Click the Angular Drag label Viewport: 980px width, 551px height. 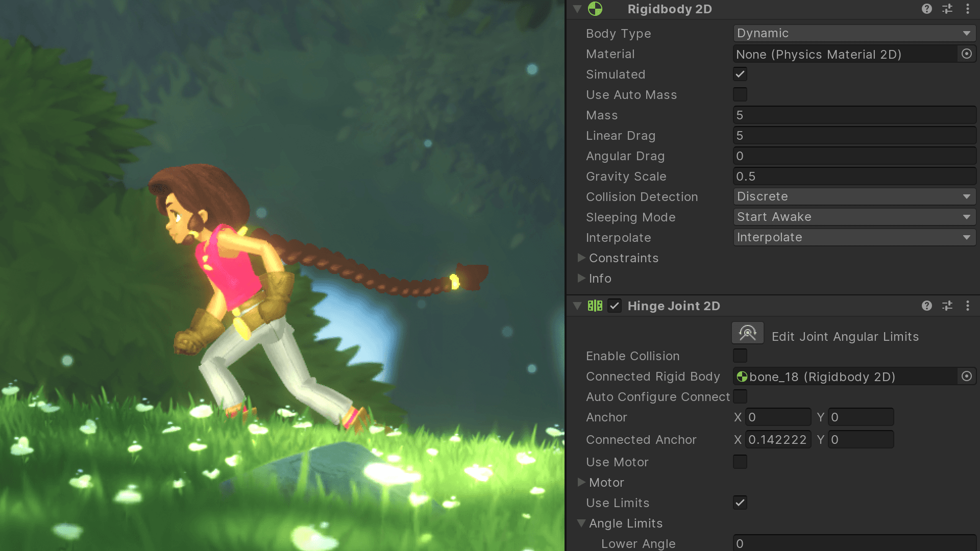click(625, 156)
